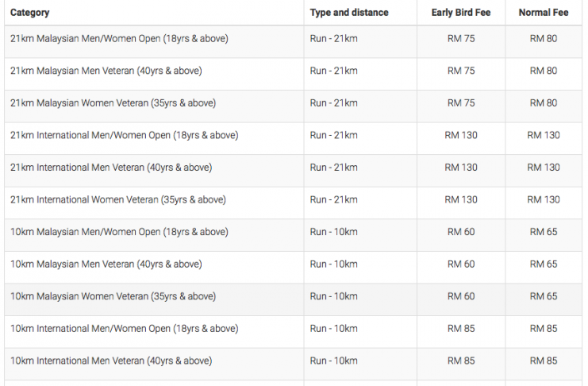Click the Early Bird Fee column header
588x386 pixels.
461,13
